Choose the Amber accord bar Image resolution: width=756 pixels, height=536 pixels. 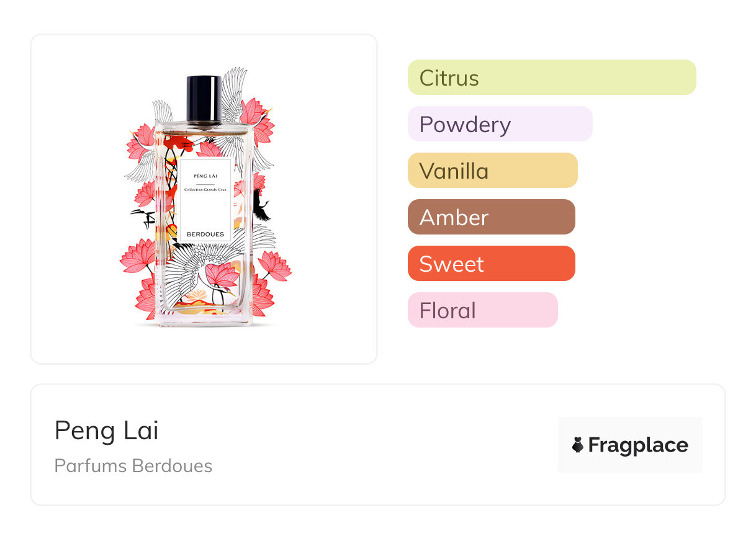point(491,217)
